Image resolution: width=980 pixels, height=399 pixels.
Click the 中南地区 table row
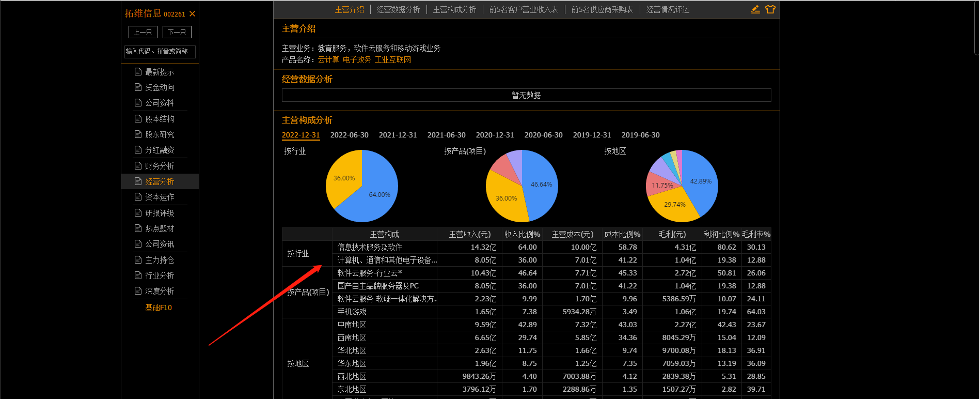pyautogui.click(x=551, y=325)
